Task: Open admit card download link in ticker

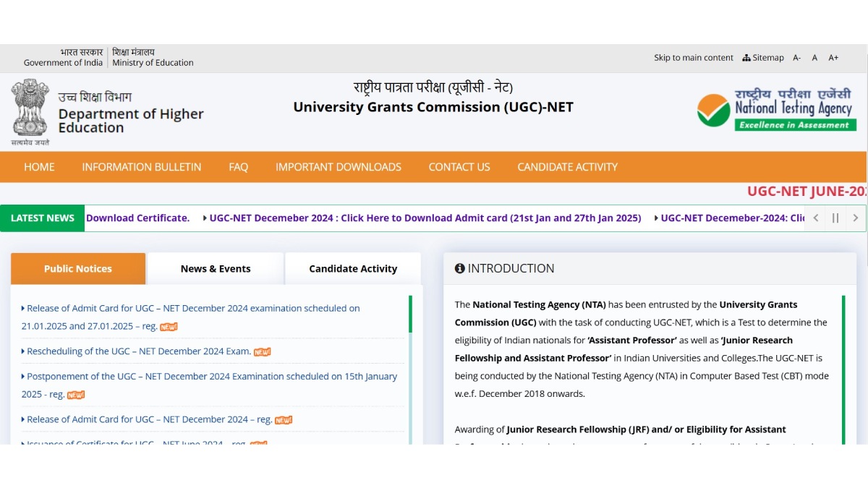Action: (425, 218)
